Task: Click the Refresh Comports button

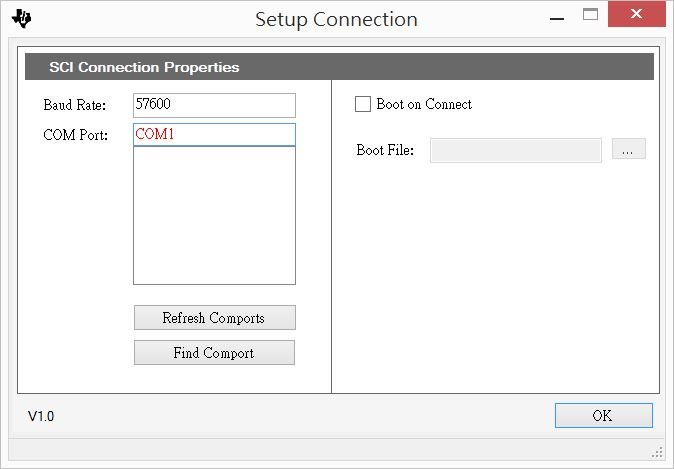Action: pyautogui.click(x=214, y=318)
